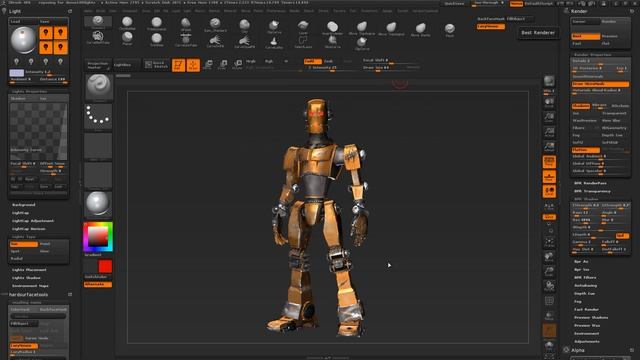Select the Planar brush icon
This screenshot has width=640, height=360.
[x=127, y=38]
